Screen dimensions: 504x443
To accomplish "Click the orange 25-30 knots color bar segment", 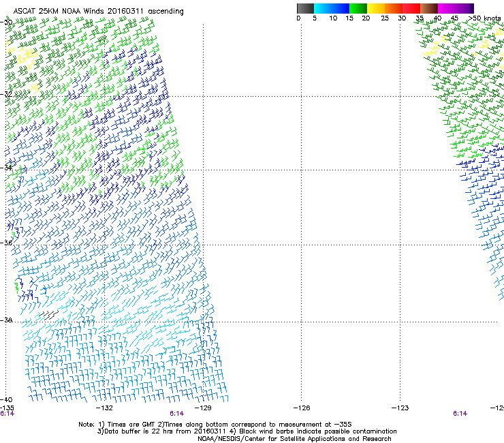I will click(x=394, y=8).
